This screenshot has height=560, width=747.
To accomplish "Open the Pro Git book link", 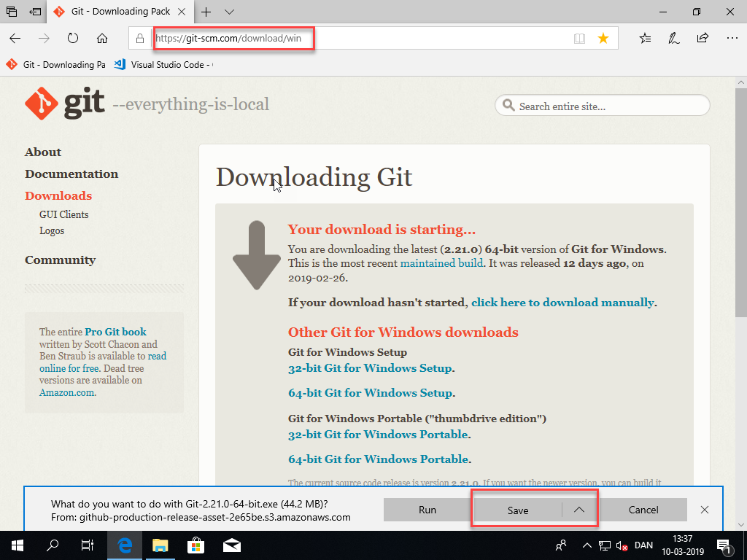I will click(x=116, y=332).
